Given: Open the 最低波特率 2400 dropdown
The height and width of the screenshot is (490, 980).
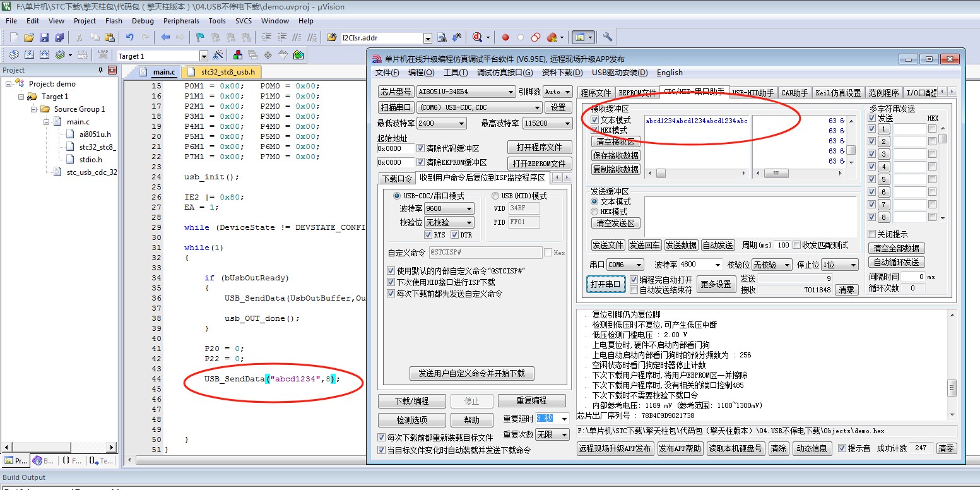Looking at the screenshot, I should pyautogui.click(x=440, y=123).
